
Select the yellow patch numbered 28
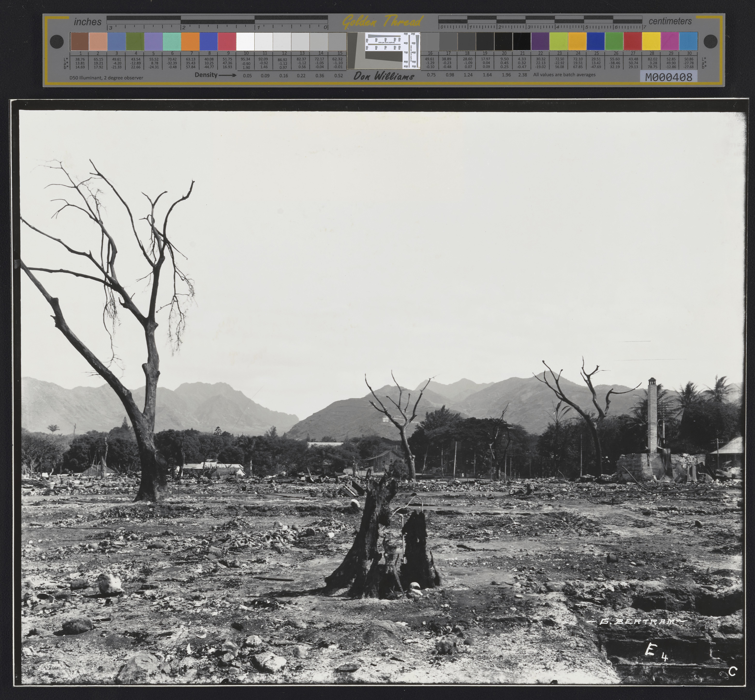pyautogui.click(x=651, y=41)
